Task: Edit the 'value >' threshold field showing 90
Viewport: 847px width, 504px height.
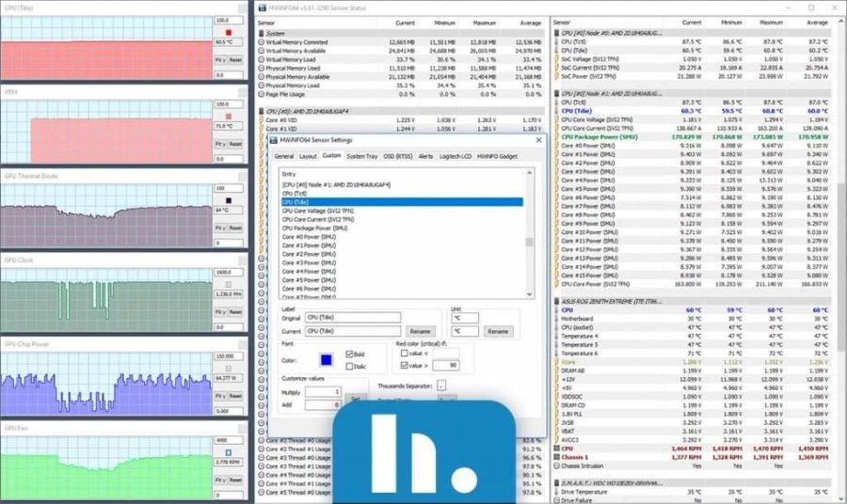Action: [x=446, y=366]
